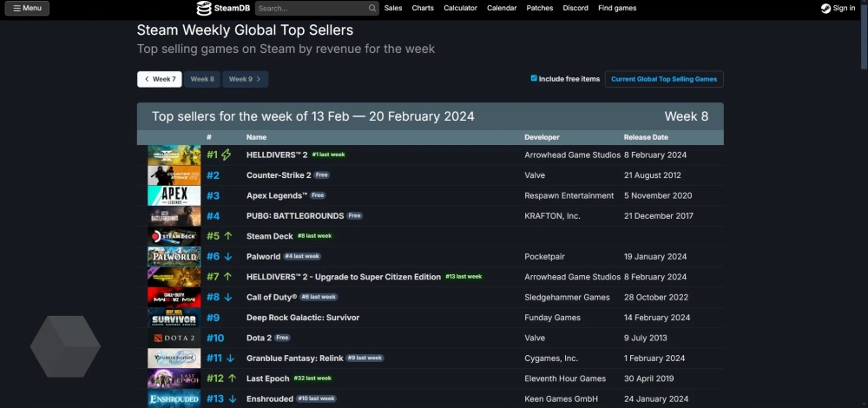Click the SteamDB logo icon
The width and height of the screenshot is (868, 408).
204,9
